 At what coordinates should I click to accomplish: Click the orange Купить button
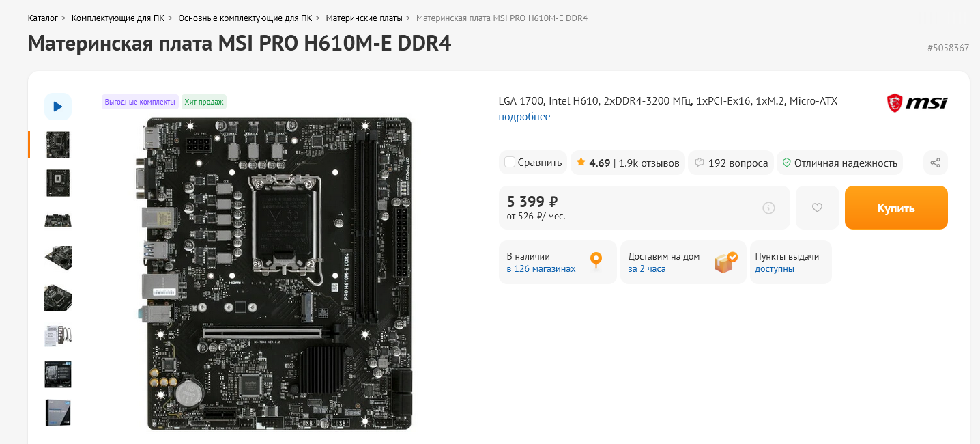(x=896, y=208)
